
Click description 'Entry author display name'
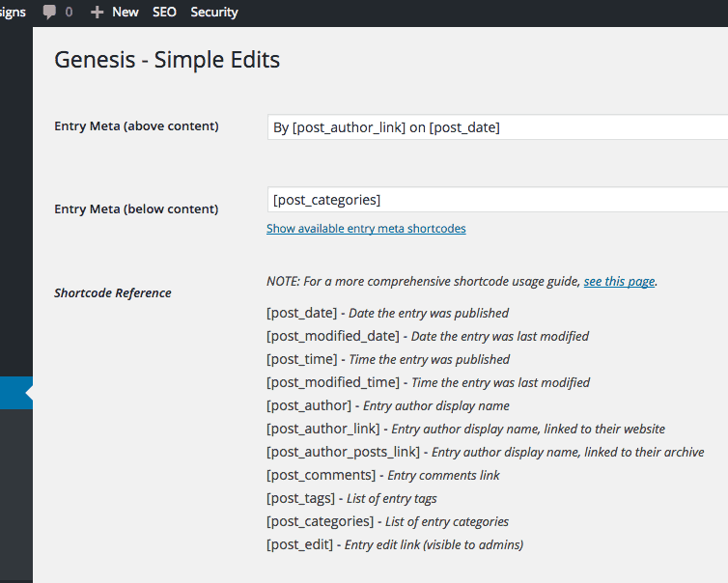click(x=436, y=406)
